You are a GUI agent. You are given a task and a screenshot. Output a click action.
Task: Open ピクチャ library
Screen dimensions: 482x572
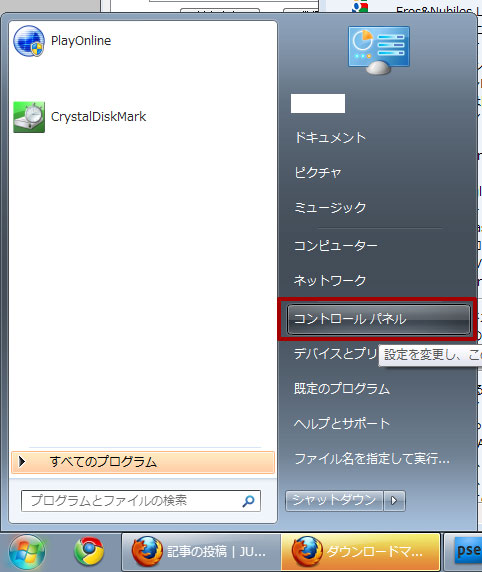coord(318,172)
